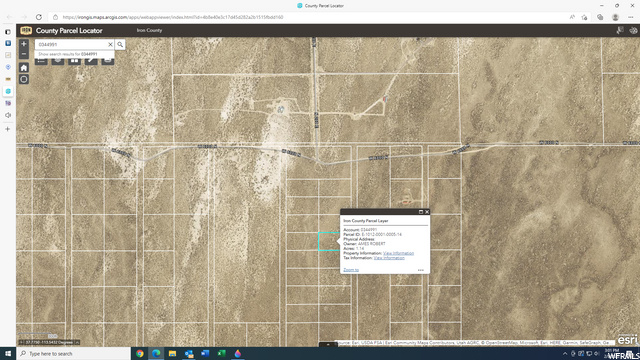Open Tax Information View Information link
The height and width of the screenshot is (360, 640).
pyautogui.click(x=389, y=258)
